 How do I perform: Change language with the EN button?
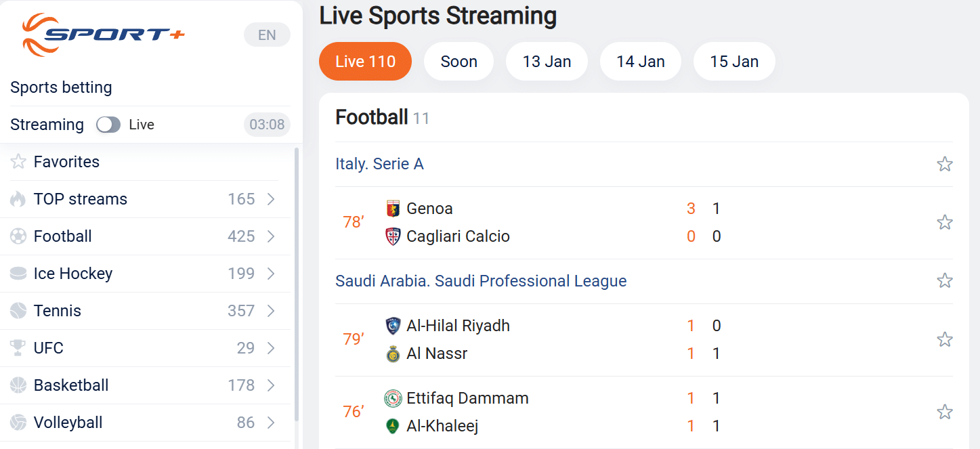click(x=267, y=35)
